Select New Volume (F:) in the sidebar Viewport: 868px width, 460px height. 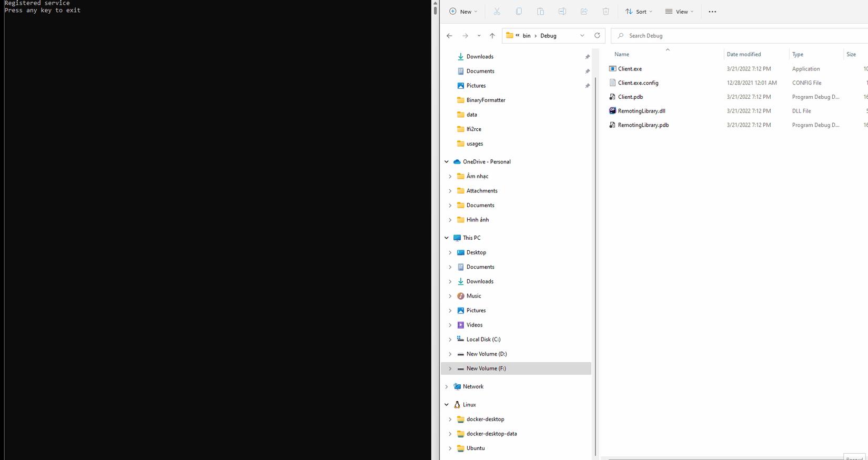(x=516, y=369)
